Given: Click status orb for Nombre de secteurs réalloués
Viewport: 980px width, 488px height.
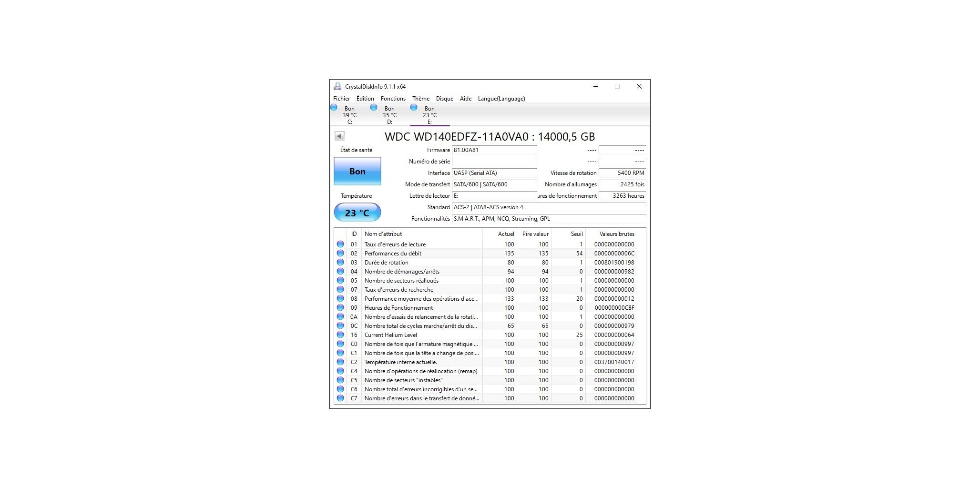Looking at the screenshot, I should pyautogui.click(x=340, y=280).
